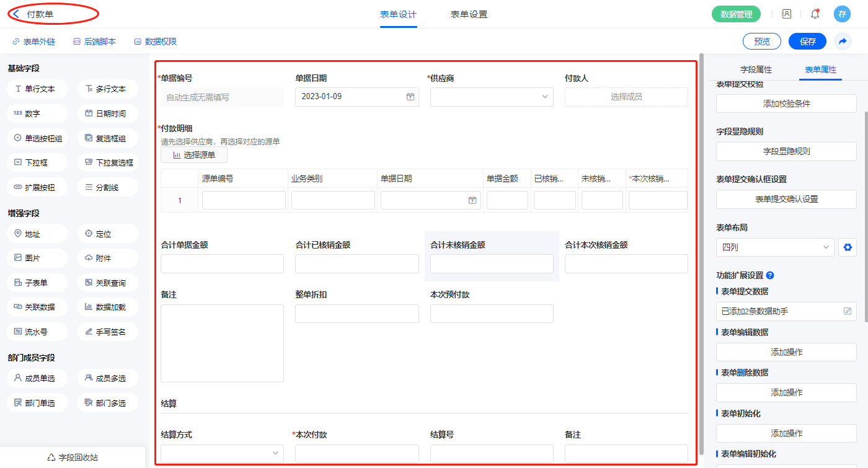
Task: Click the share arrow icon
Action: tap(842, 42)
